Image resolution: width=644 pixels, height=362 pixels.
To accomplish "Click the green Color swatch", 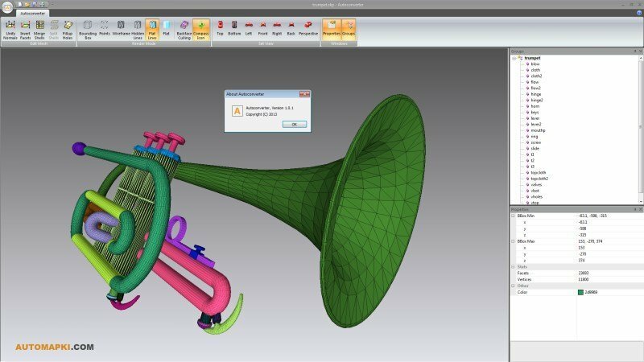I will click(580, 292).
